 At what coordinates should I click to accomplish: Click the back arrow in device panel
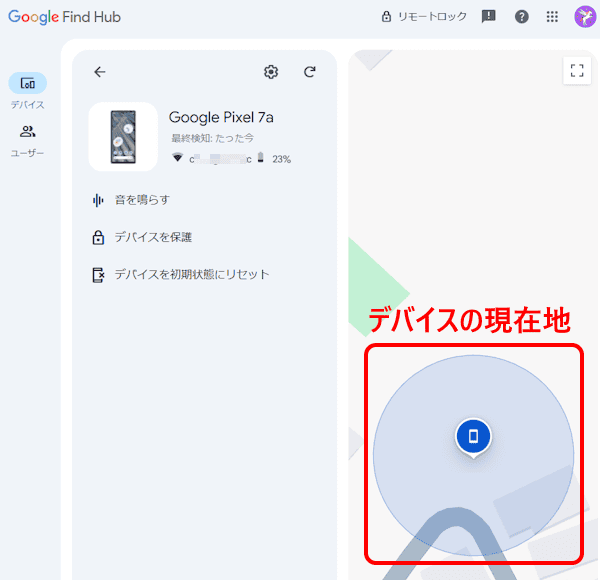pos(99,72)
